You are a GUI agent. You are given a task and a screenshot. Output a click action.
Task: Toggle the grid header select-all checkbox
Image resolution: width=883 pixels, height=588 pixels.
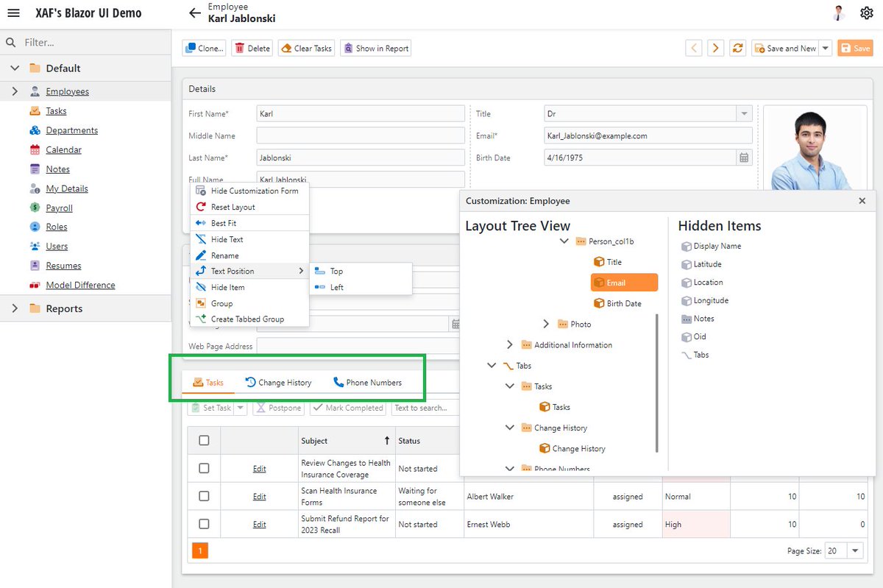(x=205, y=441)
